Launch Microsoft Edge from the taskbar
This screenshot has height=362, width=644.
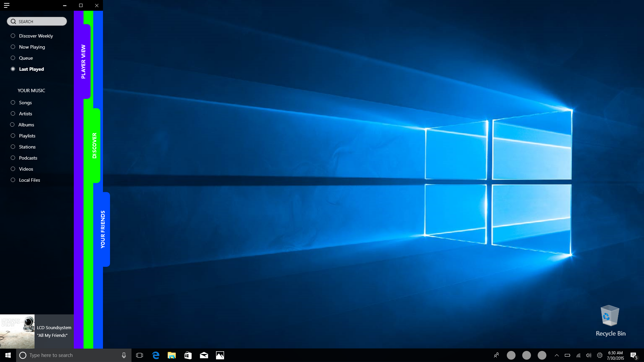156,355
